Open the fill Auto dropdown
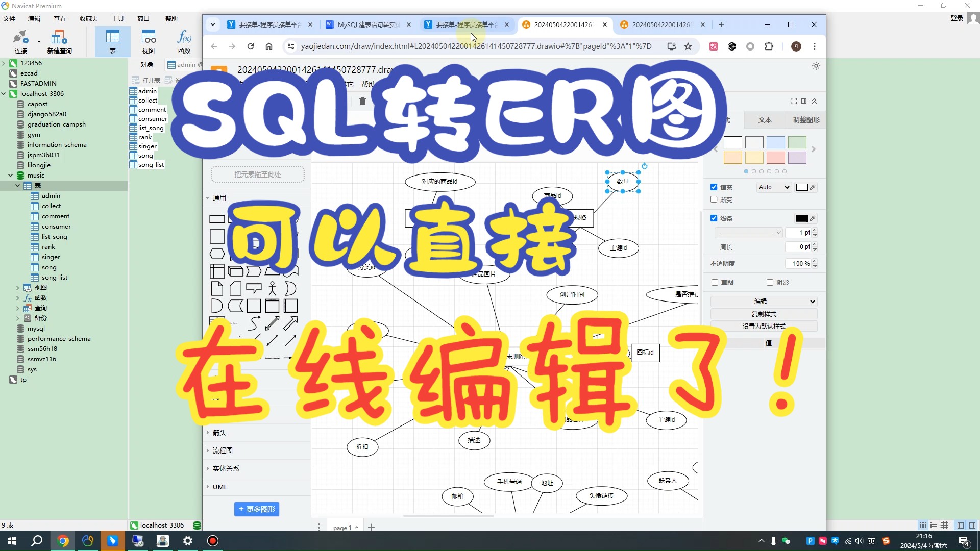The height and width of the screenshot is (551, 980). pos(774,187)
